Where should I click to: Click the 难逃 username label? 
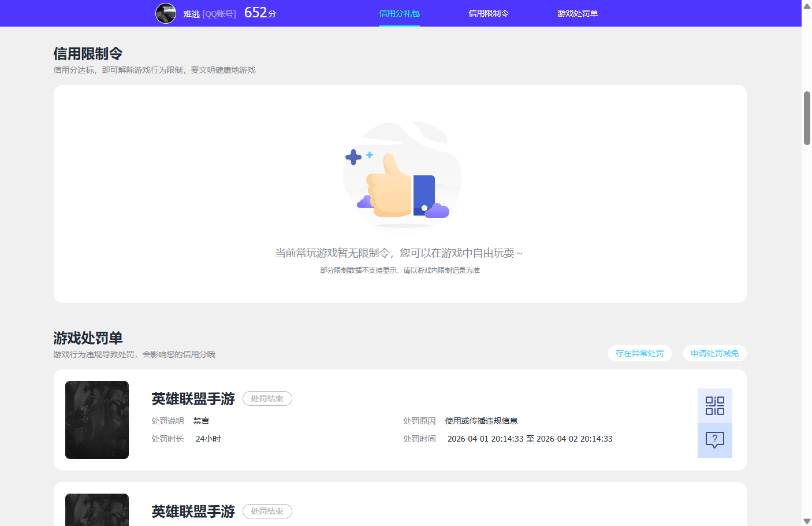[x=191, y=13]
